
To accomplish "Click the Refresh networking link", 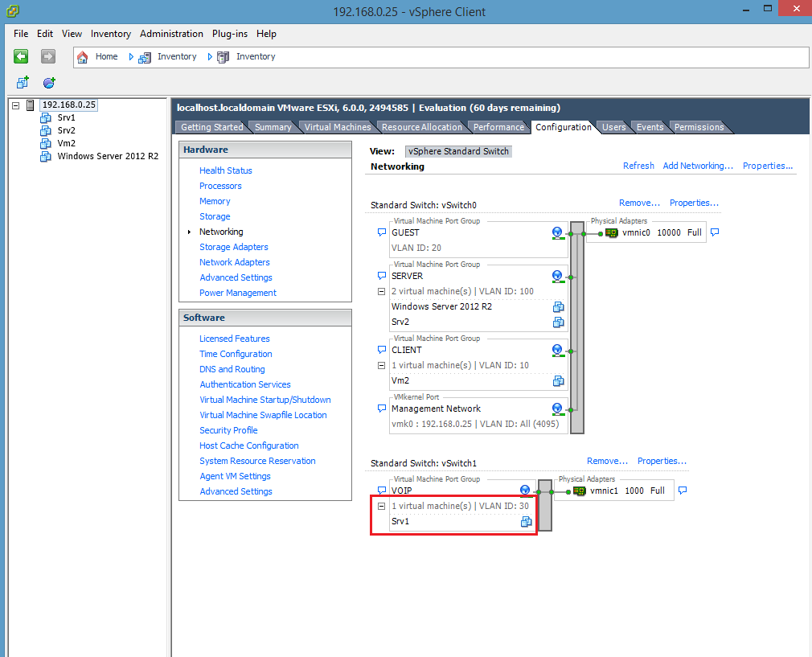I will coord(638,166).
